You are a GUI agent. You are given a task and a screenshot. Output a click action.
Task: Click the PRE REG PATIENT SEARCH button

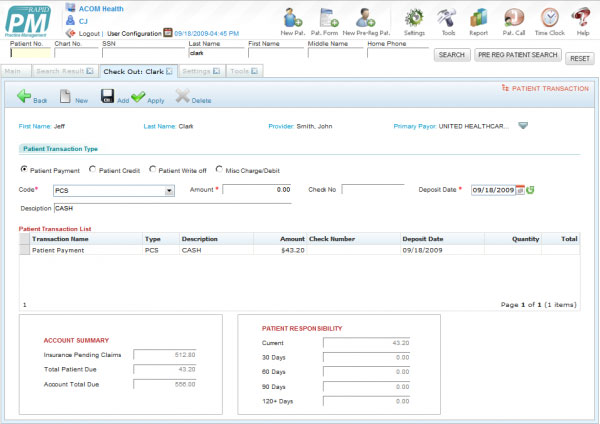click(x=518, y=55)
